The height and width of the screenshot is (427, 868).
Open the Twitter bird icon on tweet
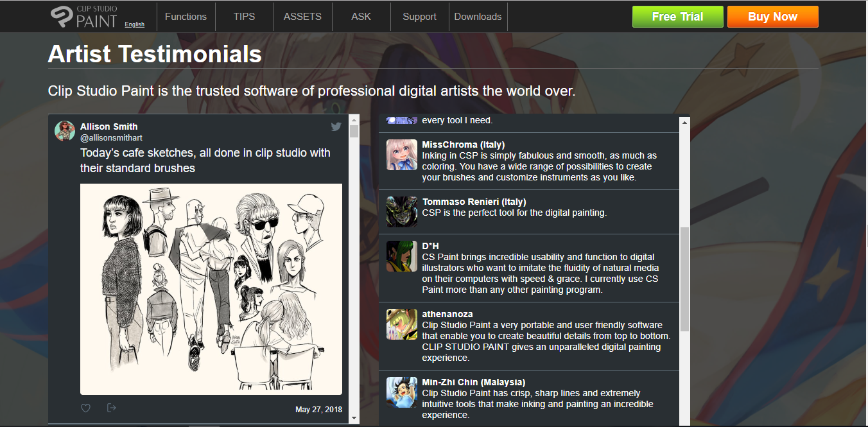coord(336,127)
